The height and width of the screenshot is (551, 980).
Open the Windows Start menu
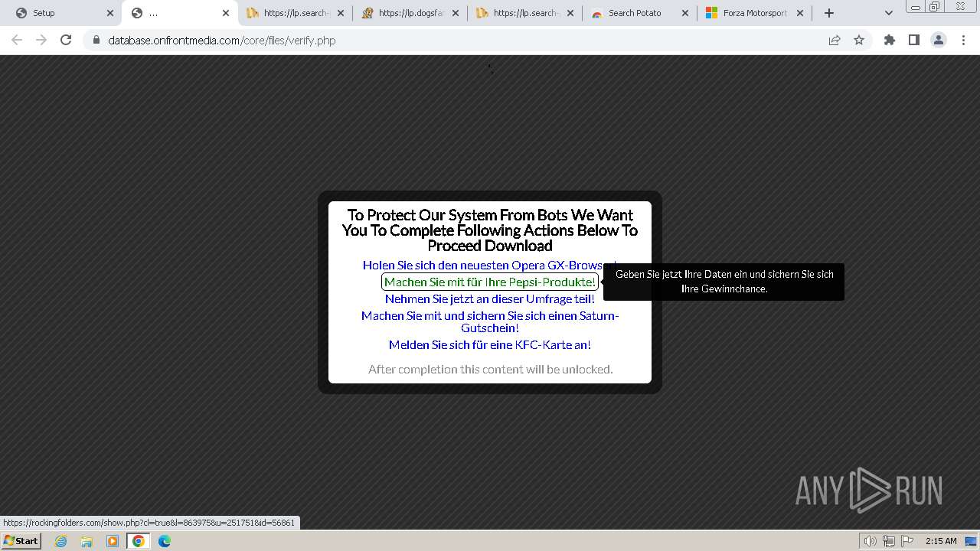tap(21, 541)
